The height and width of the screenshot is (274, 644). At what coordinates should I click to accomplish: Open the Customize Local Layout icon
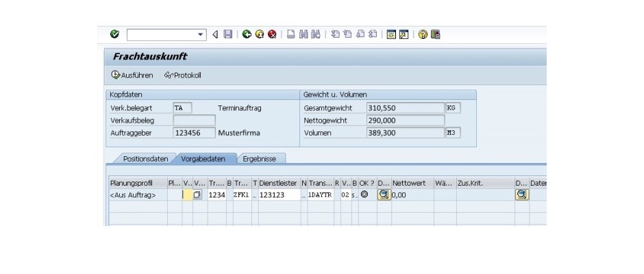435,34
